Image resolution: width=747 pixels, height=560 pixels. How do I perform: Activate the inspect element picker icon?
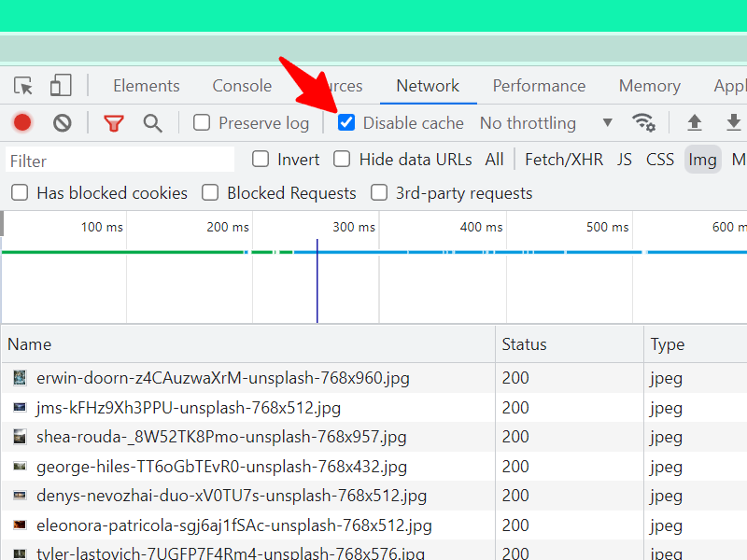coord(22,86)
